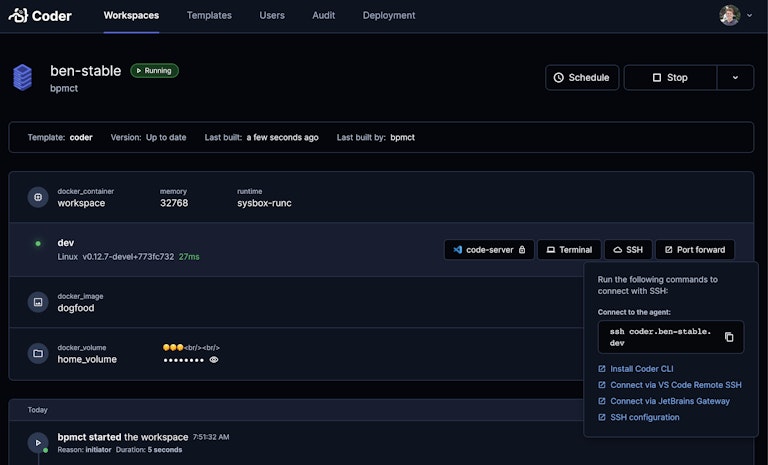This screenshot has width=768, height=465.
Task: Expand the workspace actions dropdown arrow
Action: 736,78
